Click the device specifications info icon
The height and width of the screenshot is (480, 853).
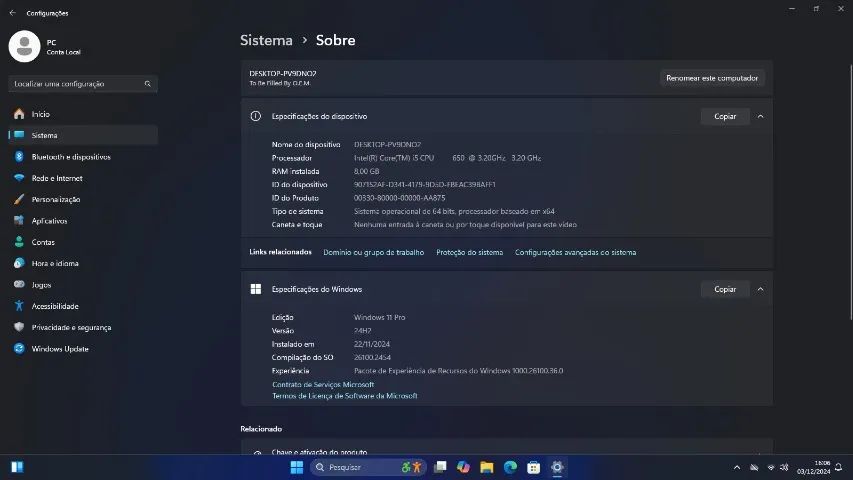pos(256,116)
